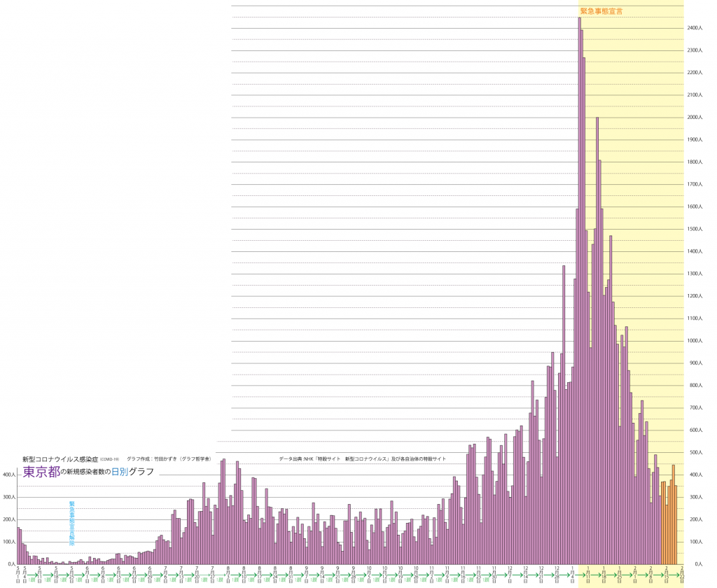Click the 1000人 label on right axis
Viewport: 717px width, 588px height.
[697, 341]
